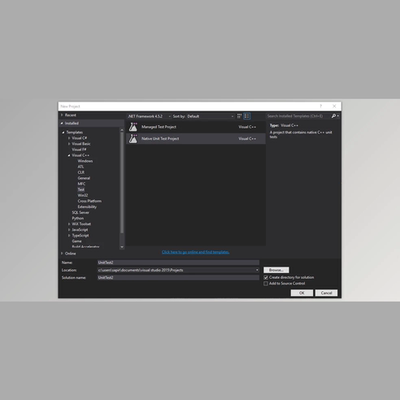Open the Sort by Default dropdown
400x400 pixels.
coord(210,116)
